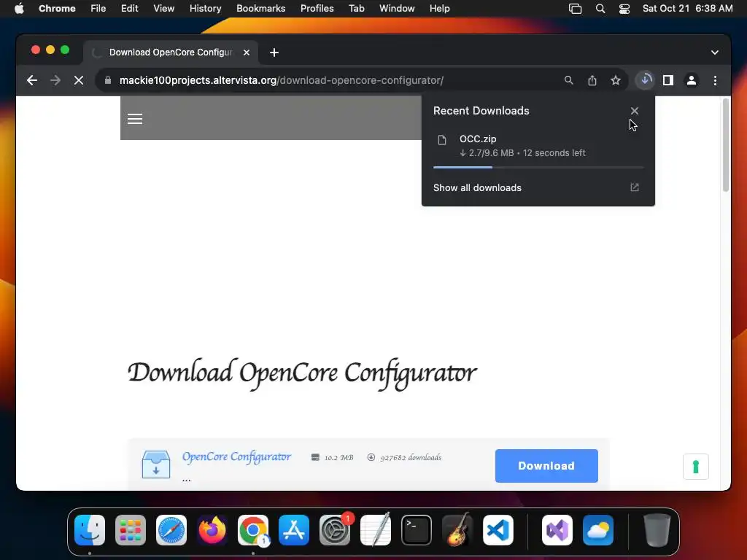Image resolution: width=747 pixels, height=560 pixels.
Task: Toggle the downloads toolbar icon
Action: click(x=646, y=80)
